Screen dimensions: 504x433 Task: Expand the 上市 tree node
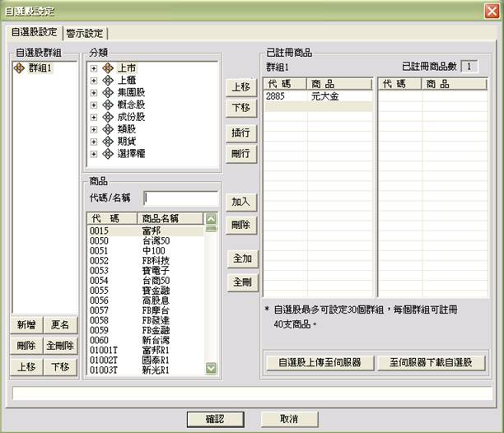pyautogui.click(x=95, y=68)
